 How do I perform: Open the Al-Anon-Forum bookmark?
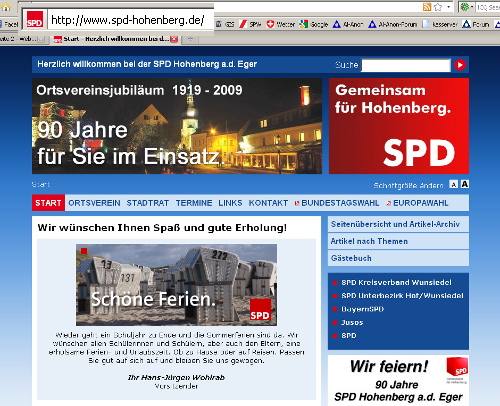393,24
